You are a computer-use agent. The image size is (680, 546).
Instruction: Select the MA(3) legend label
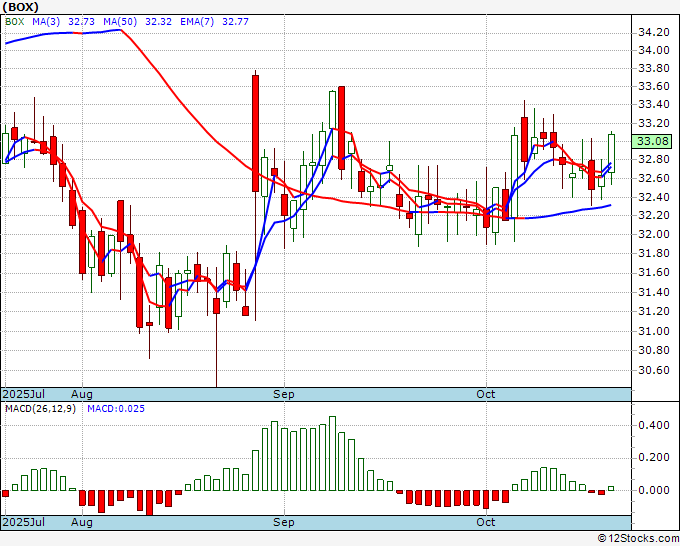coord(46,22)
